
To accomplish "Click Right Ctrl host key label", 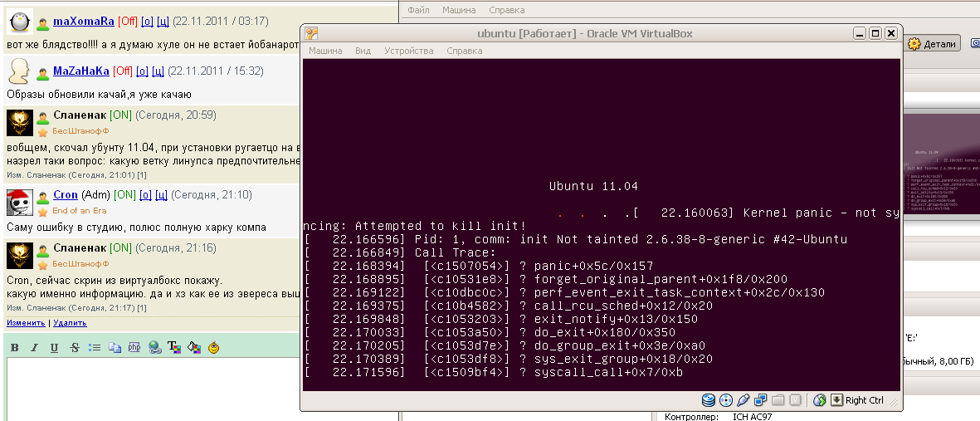I will click(865, 400).
